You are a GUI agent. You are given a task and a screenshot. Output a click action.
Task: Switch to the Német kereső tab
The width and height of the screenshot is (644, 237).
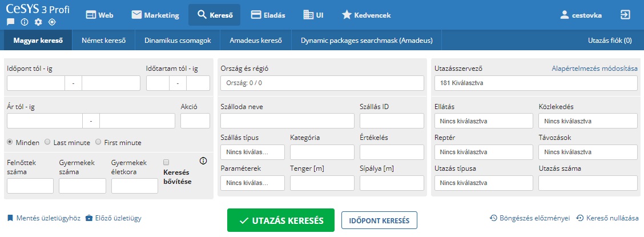pos(103,41)
